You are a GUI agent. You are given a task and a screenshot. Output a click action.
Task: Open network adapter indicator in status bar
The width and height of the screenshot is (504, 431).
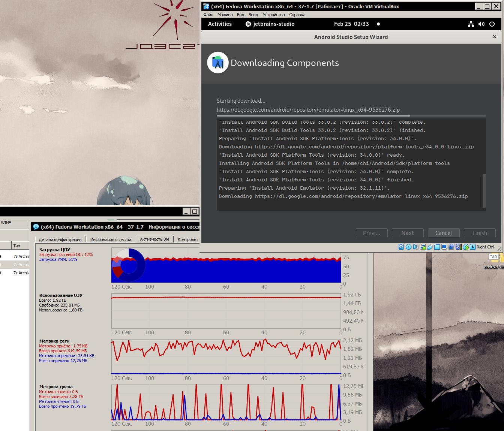pyautogui.click(x=423, y=247)
